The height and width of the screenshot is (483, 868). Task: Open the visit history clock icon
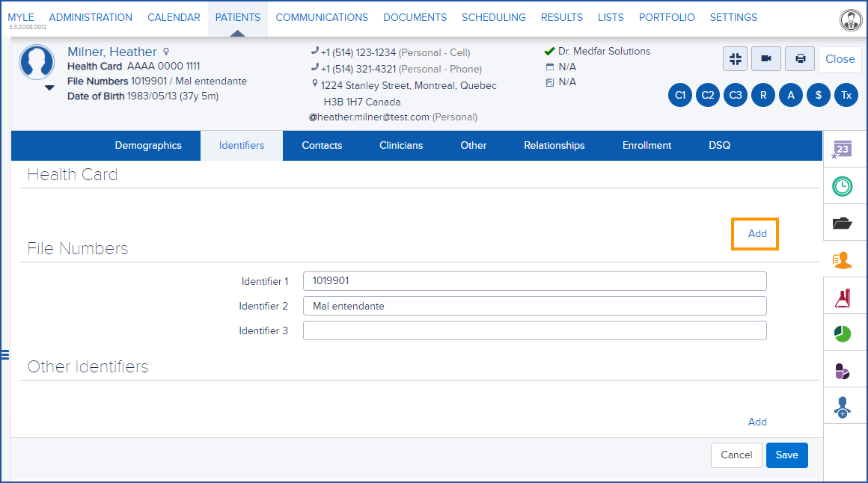(x=845, y=185)
